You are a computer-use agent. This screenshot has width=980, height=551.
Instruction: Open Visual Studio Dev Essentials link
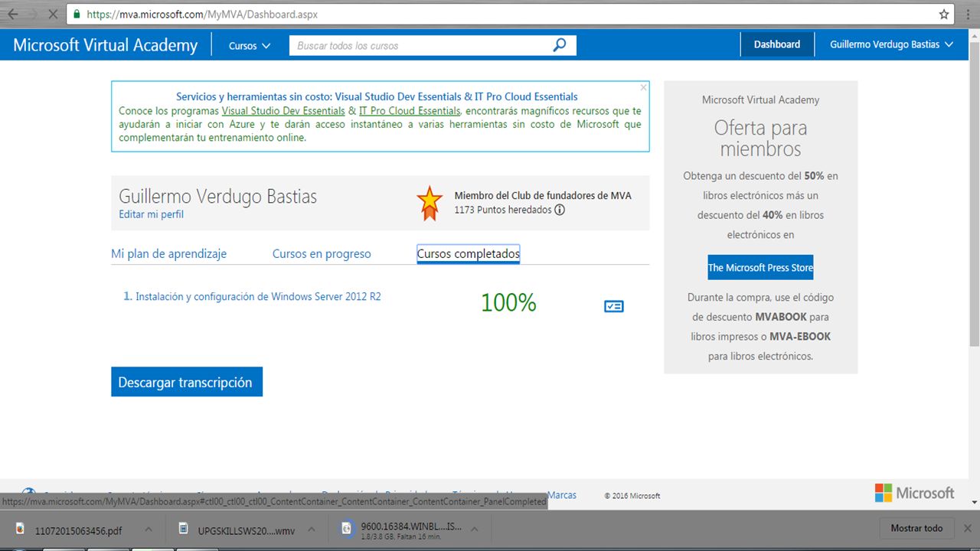[283, 111]
